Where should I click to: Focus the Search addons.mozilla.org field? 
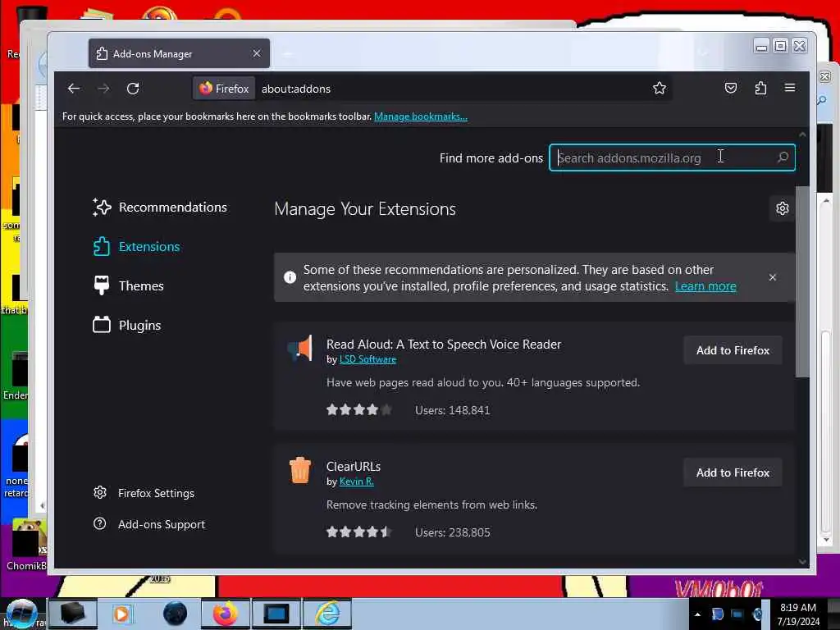(x=672, y=157)
